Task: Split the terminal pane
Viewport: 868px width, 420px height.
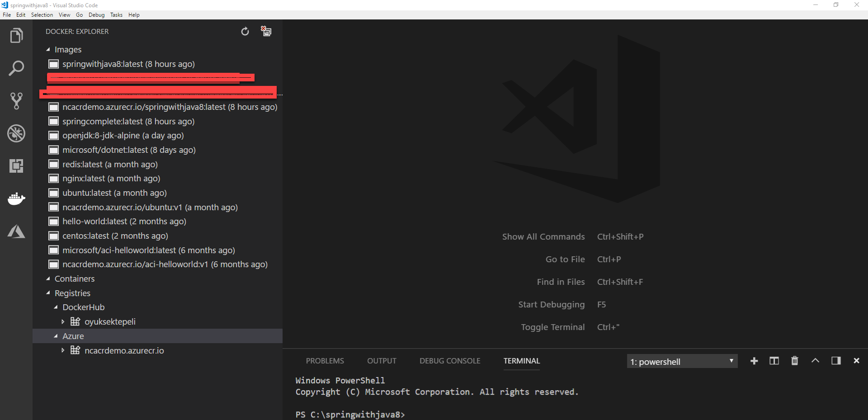Action: click(x=774, y=361)
